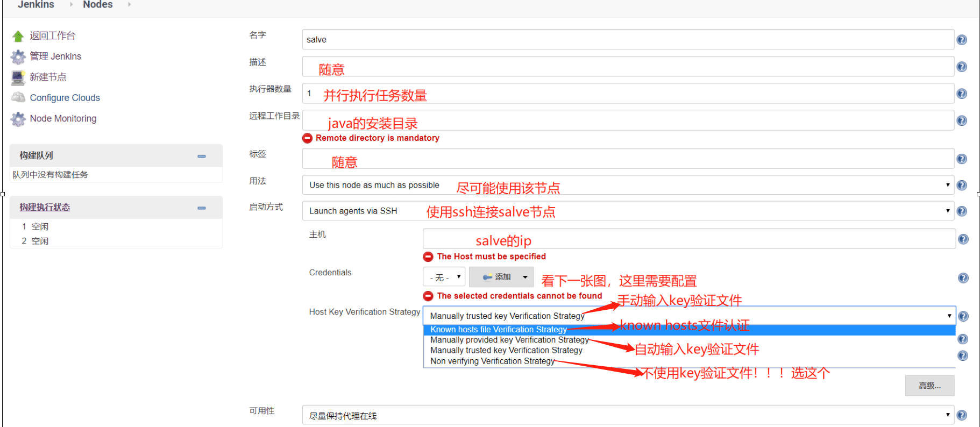Click the 添加 credentials button
This screenshot has height=427, width=980.
coord(501,277)
